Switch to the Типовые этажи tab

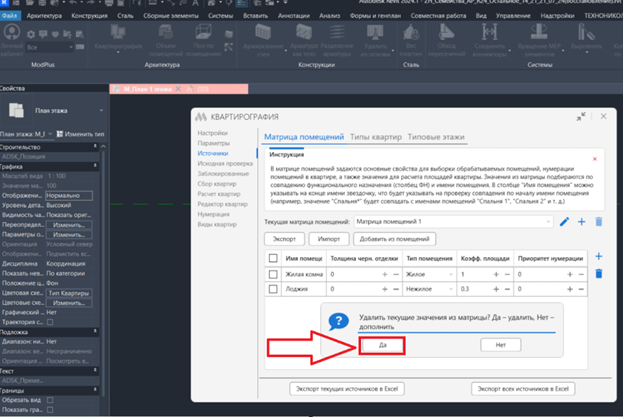coord(436,137)
